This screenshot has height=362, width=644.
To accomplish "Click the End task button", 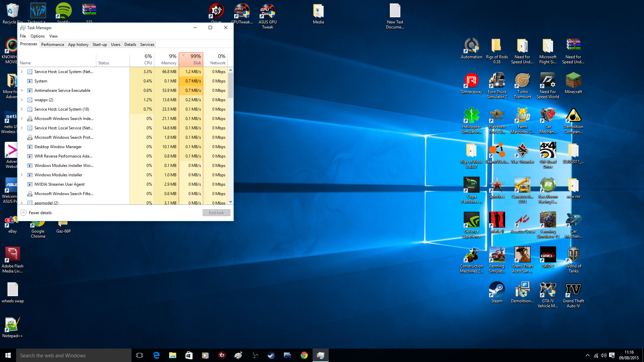I will pyautogui.click(x=216, y=213).
